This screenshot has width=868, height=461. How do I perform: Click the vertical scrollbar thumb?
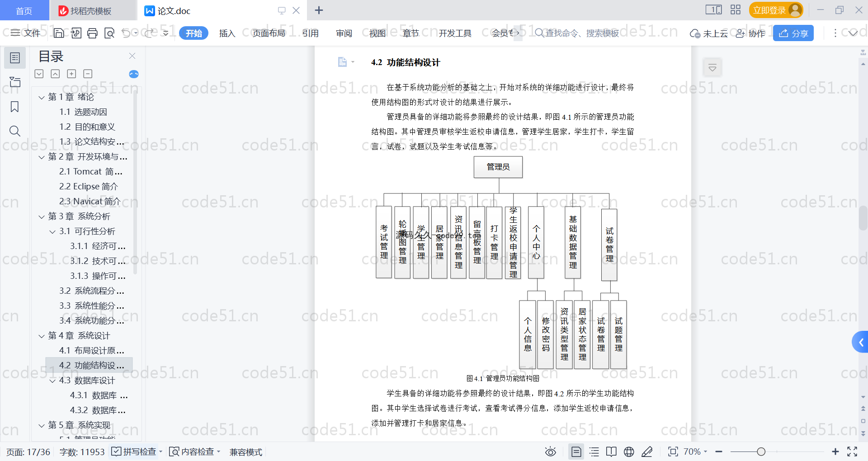[x=863, y=218]
